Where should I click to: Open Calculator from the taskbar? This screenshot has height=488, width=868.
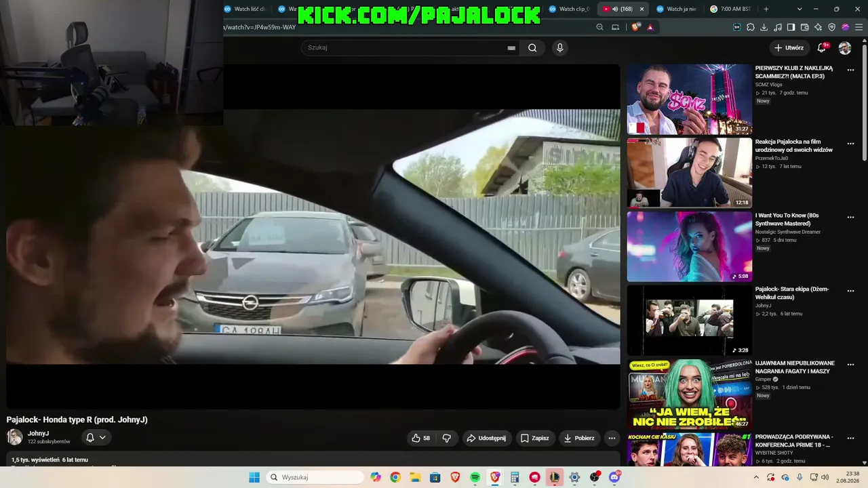click(x=515, y=477)
